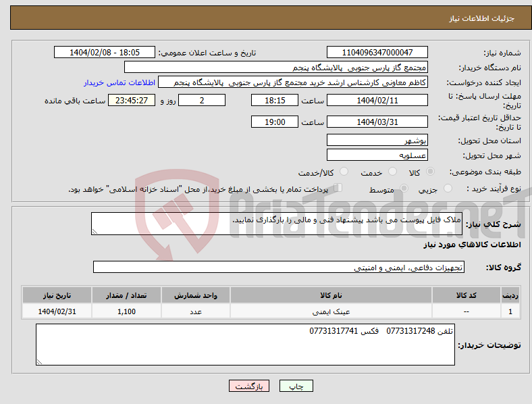Select the کالا radio button
532x404 pixels.
tap(430, 172)
